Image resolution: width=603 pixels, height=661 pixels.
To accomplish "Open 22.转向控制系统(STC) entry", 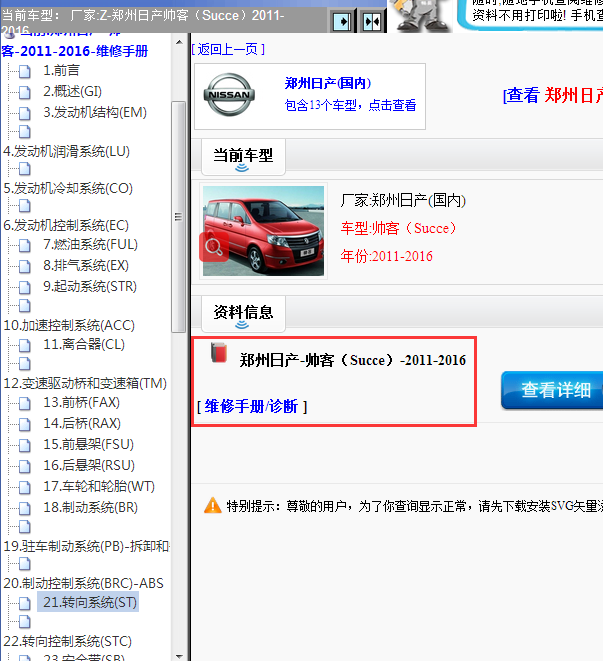I will tap(67, 642).
